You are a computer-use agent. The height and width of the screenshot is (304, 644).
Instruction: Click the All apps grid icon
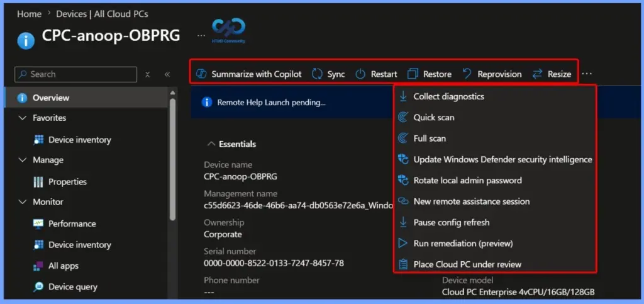coord(38,266)
